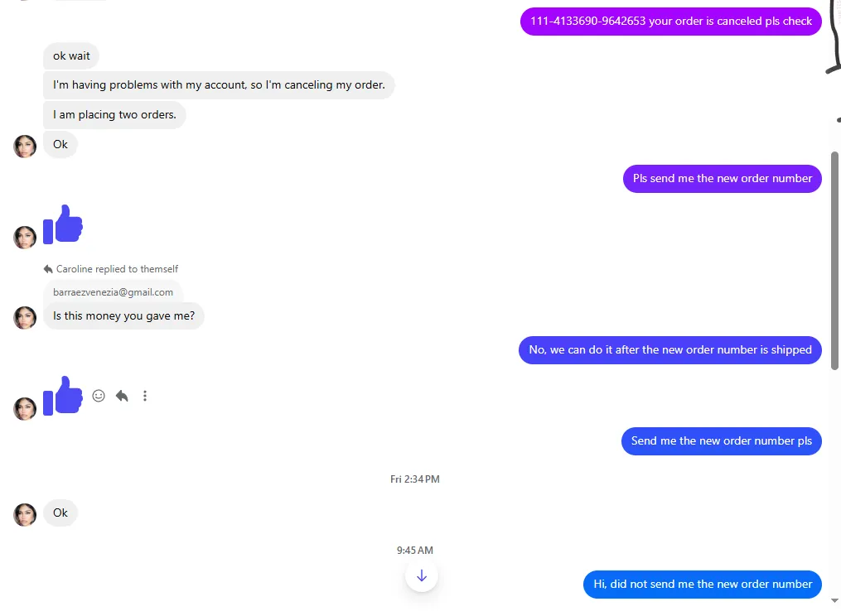Click the quoted barraezvenezia@gmail.com reply preview
This screenshot has width=841, height=616.
click(114, 292)
